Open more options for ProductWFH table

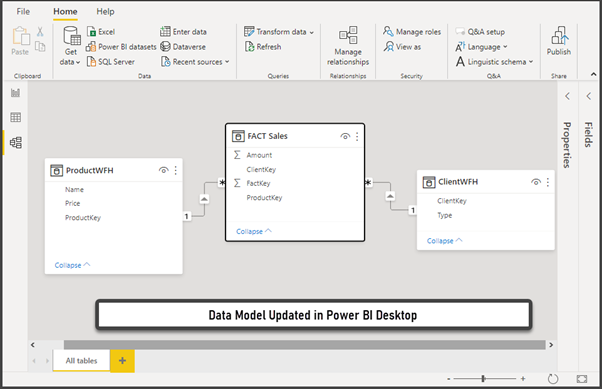pyautogui.click(x=175, y=170)
